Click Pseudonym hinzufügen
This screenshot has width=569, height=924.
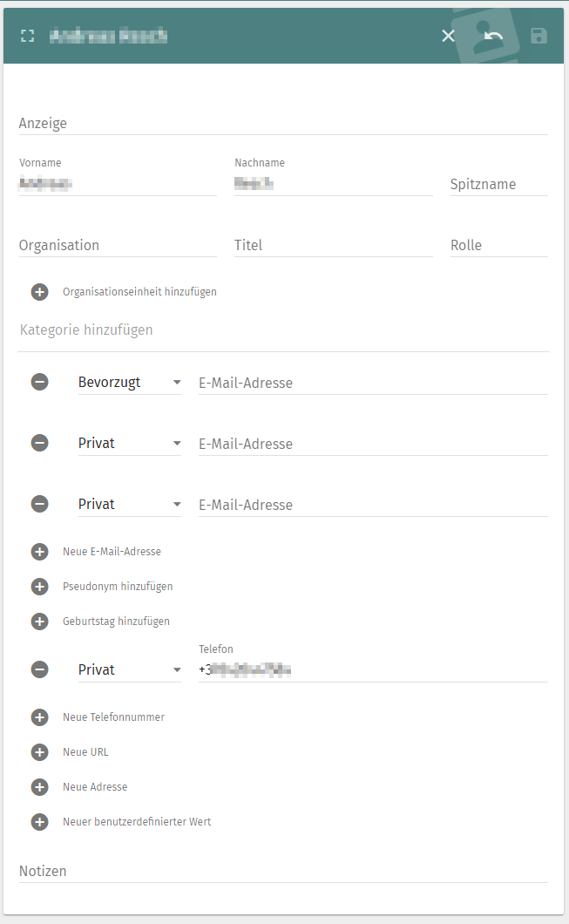(118, 587)
